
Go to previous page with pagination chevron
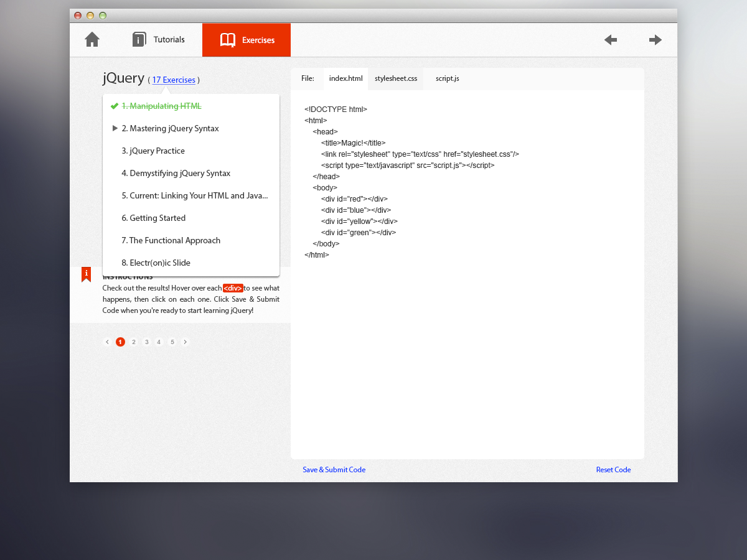pos(107,342)
